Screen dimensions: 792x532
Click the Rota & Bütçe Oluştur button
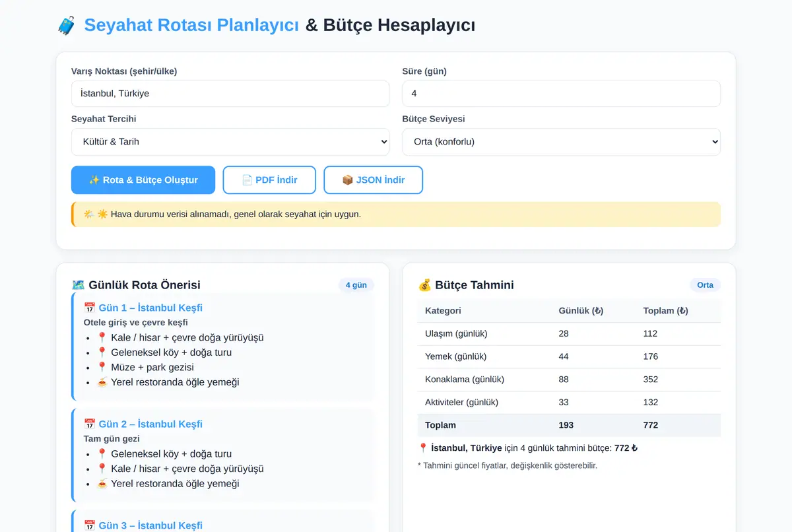click(x=143, y=180)
